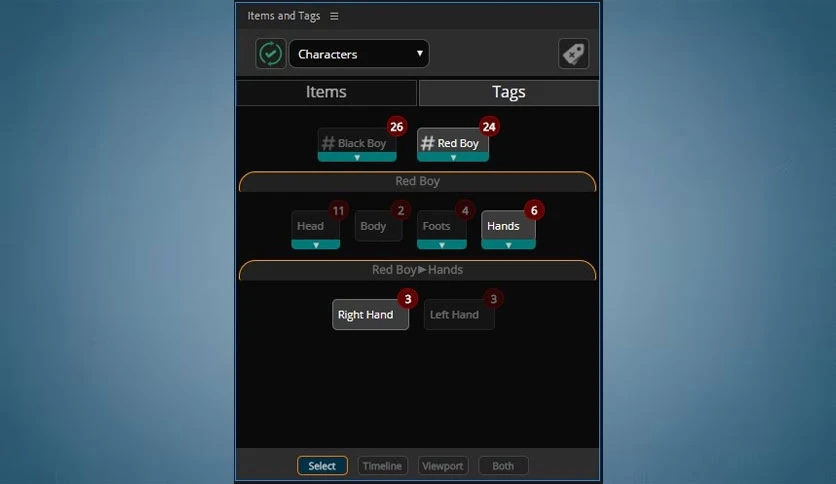Expand the Foots tag arrow

[x=441, y=245]
